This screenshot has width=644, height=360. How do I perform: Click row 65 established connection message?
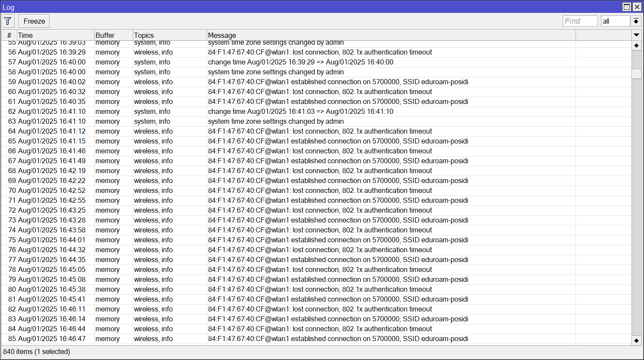(x=338, y=141)
